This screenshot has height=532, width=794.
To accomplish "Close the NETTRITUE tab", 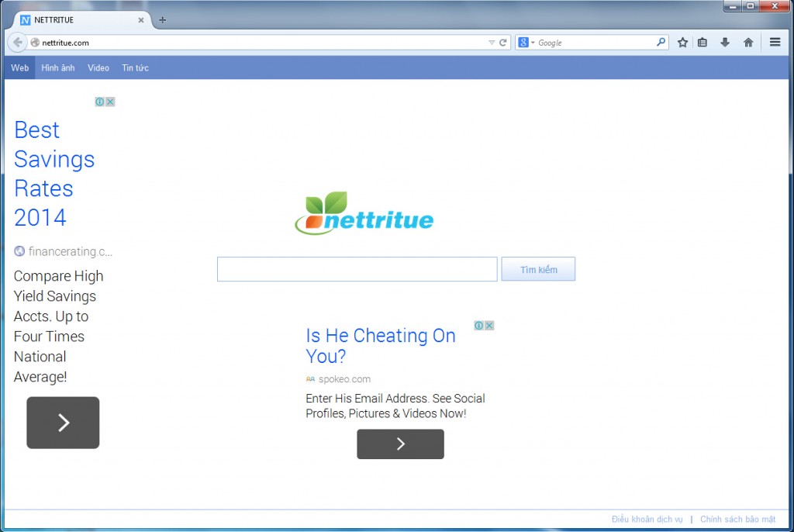I will [x=141, y=20].
